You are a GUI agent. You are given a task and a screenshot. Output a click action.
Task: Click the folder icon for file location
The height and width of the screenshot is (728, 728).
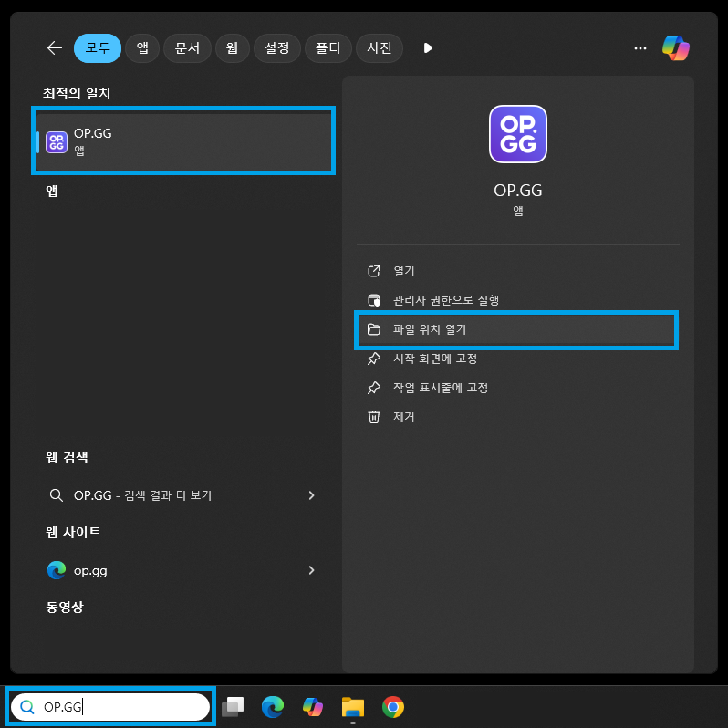point(374,329)
